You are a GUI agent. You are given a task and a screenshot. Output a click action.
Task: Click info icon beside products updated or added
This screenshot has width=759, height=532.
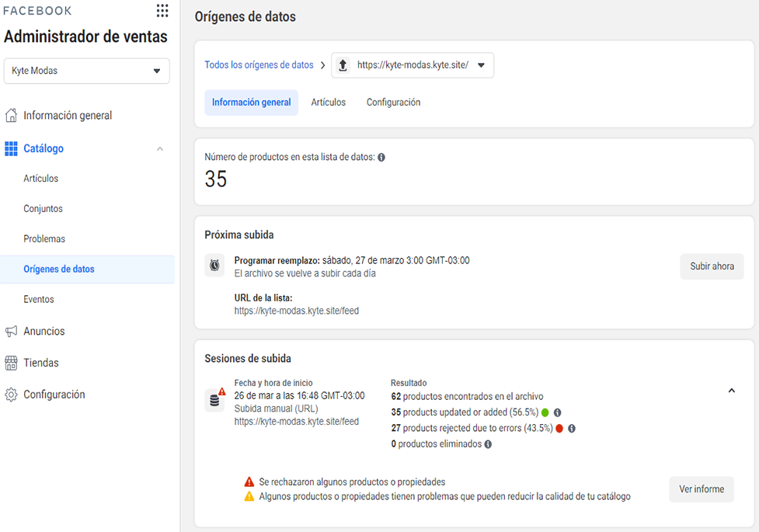click(558, 412)
